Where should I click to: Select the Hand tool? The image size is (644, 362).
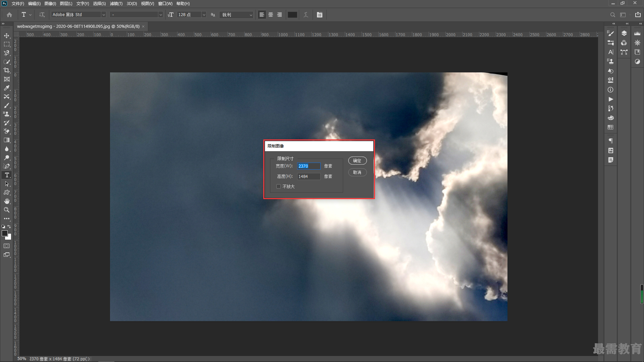click(x=7, y=201)
